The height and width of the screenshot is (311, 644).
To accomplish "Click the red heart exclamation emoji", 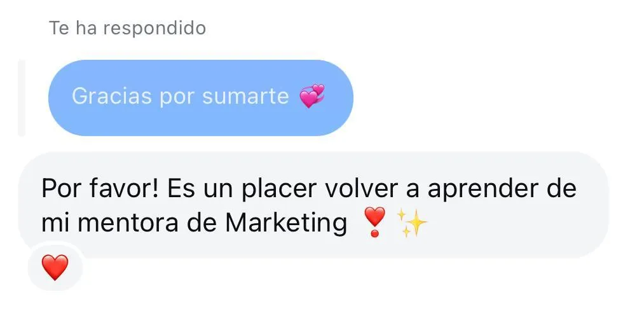I will pyautogui.click(x=374, y=222).
